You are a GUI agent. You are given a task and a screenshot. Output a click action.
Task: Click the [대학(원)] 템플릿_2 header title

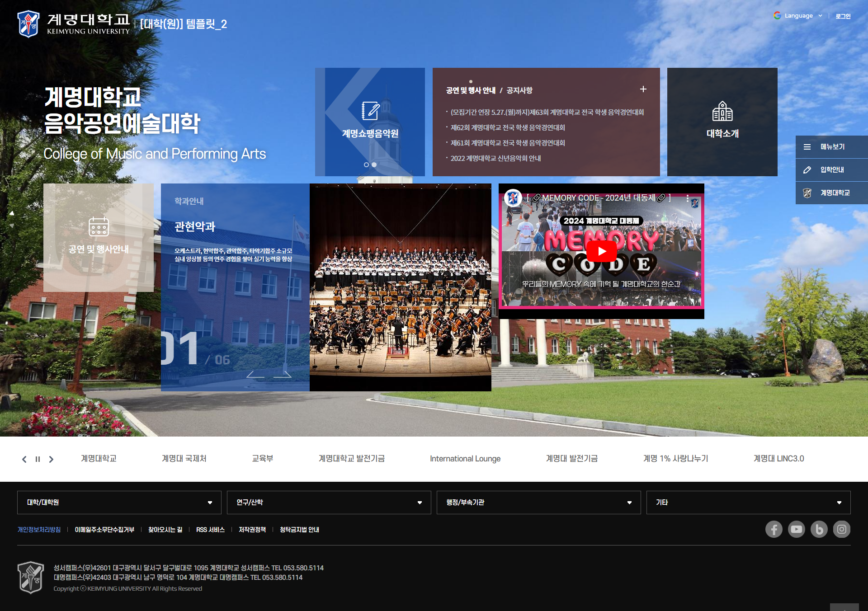(x=184, y=24)
